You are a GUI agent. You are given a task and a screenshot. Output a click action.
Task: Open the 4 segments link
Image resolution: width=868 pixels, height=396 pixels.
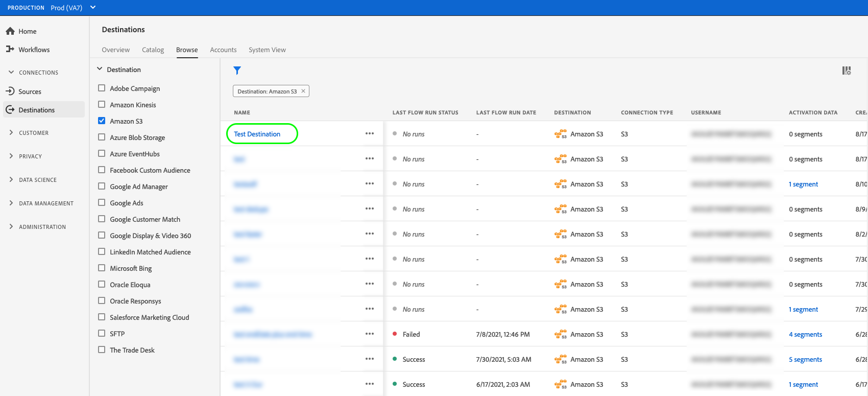(x=805, y=334)
